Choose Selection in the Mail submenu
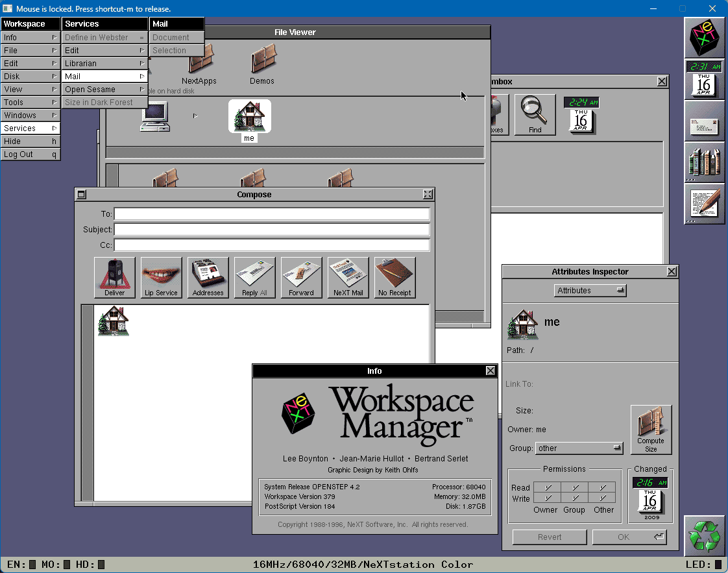 click(x=177, y=50)
